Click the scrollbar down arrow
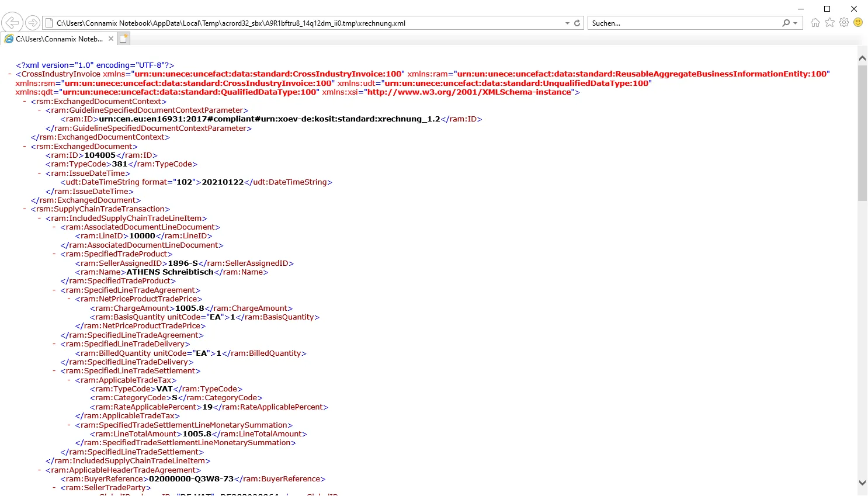The width and height of the screenshot is (868, 496). point(862,483)
